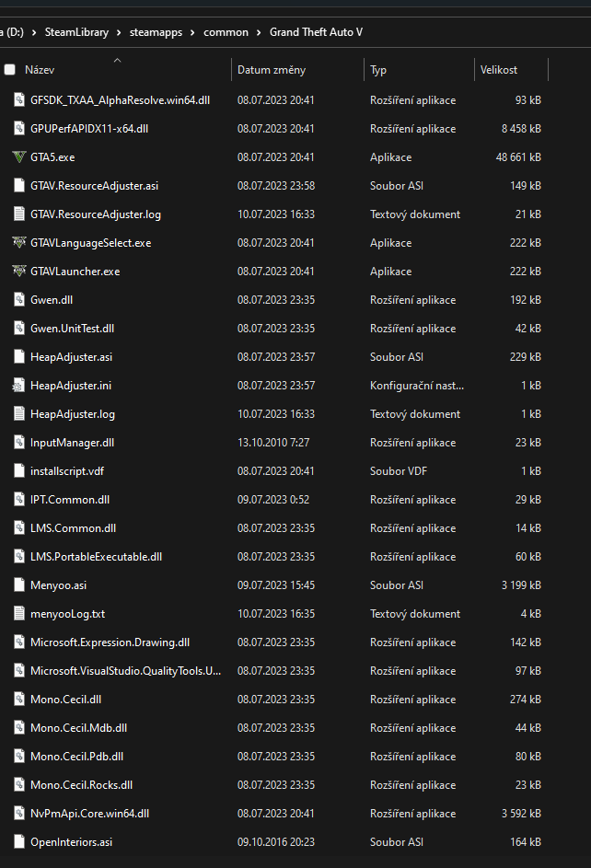
Task: Click the Gwen.UnitTest.dll file icon
Action: tap(18, 329)
